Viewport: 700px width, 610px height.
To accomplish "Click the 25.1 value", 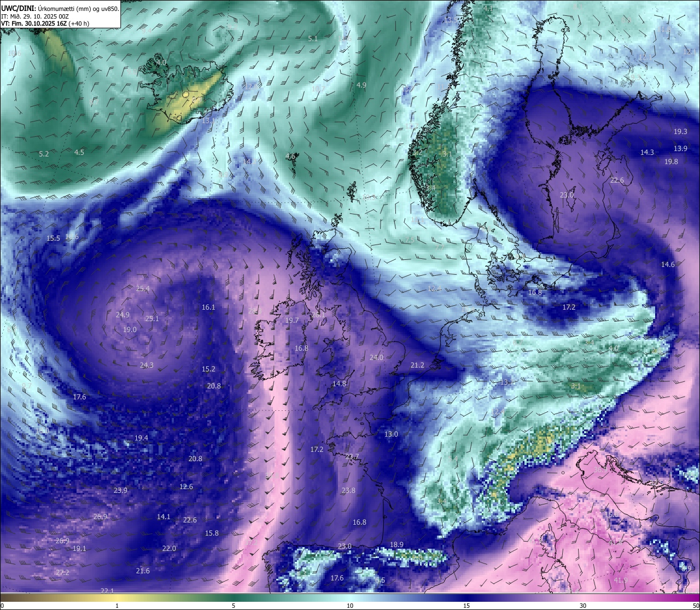I will [x=151, y=319].
